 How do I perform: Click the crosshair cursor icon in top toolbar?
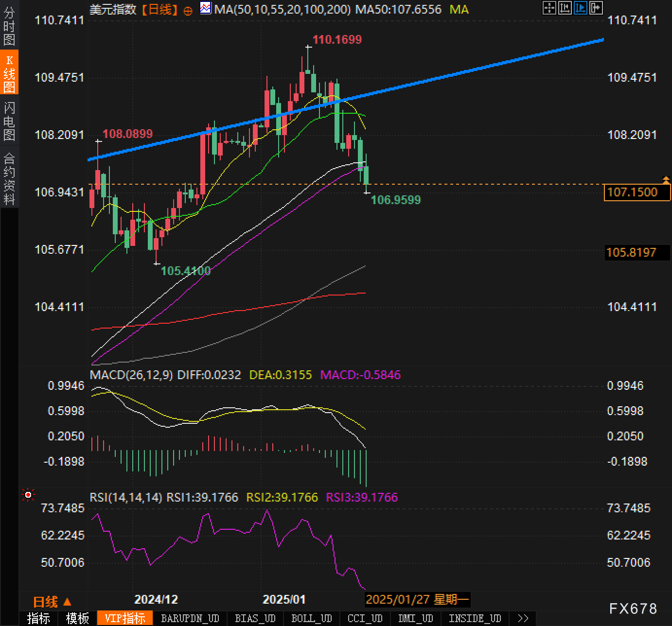tap(549, 8)
